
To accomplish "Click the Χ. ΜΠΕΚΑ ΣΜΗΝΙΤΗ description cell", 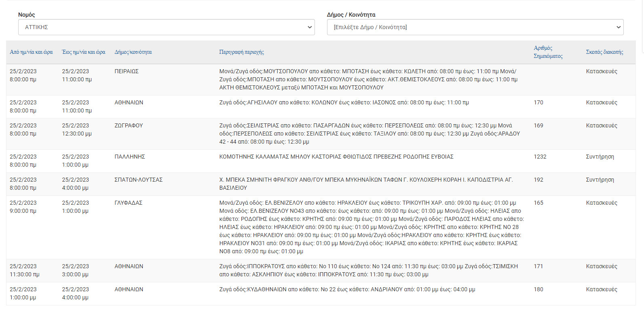I will [x=366, y=184].
